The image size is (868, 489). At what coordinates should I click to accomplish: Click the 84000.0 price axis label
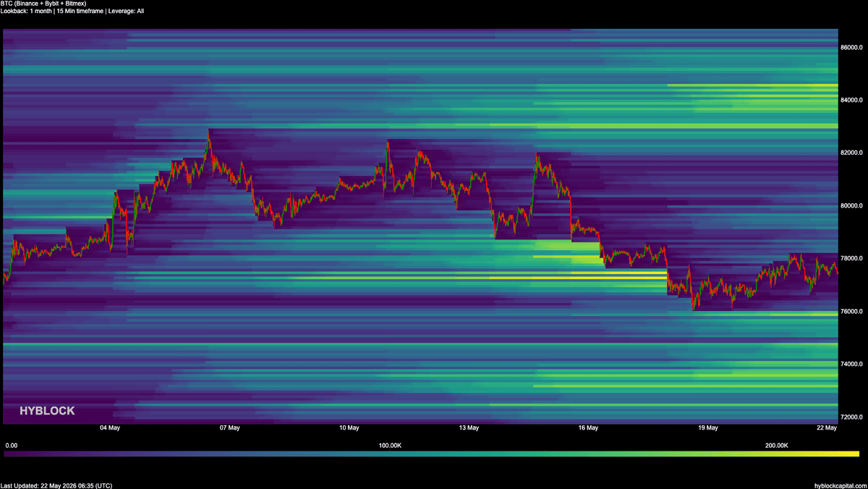[x=852, y=100]
